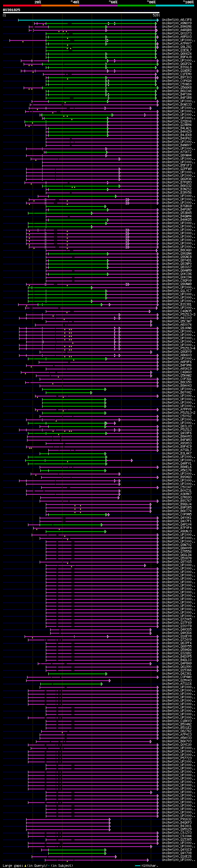This screenshot has height=868, width=197.
Task: Select the UniRef100_B6KU32 label
Action: 177,186
